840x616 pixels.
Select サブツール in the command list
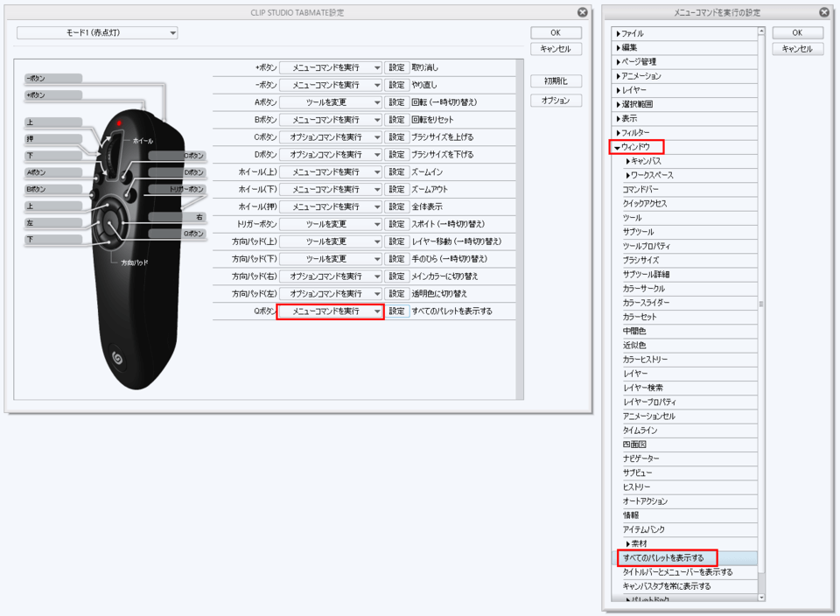pos(684,232)
